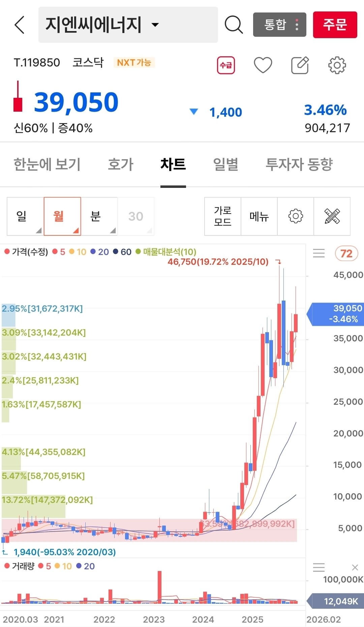
Task: Tap the red 수급 supply-demand icon
Action: tap(226, 65)
